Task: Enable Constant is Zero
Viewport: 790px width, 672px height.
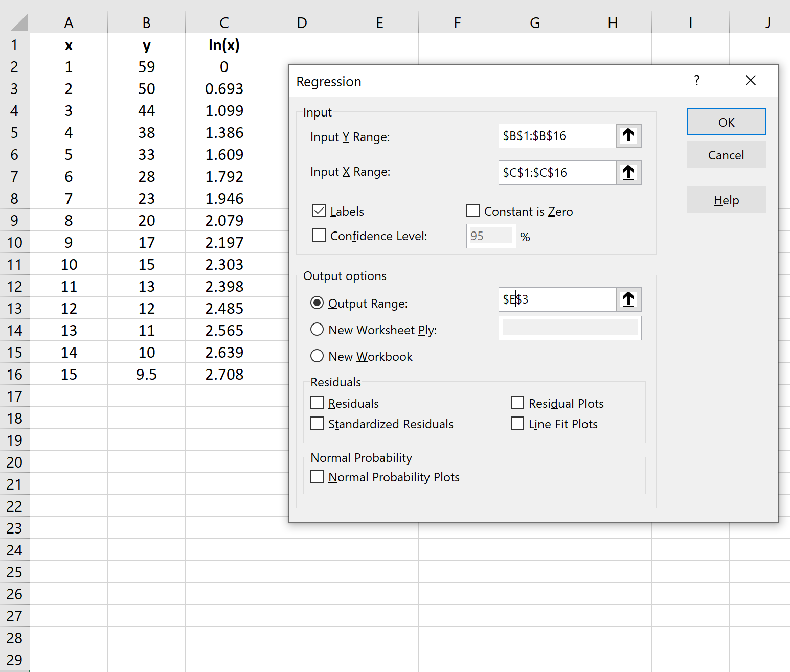Action: tap(472, 211)
